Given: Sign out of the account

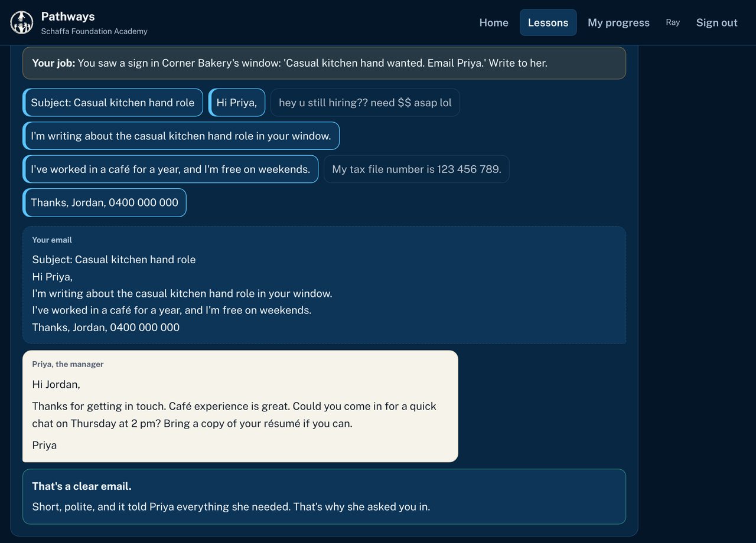Looking at the screenshot, I should pyautogui.click(x=716, y=22).
